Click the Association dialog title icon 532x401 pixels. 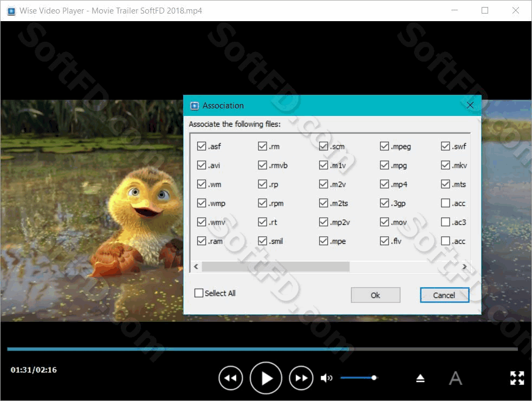(194, 106)
